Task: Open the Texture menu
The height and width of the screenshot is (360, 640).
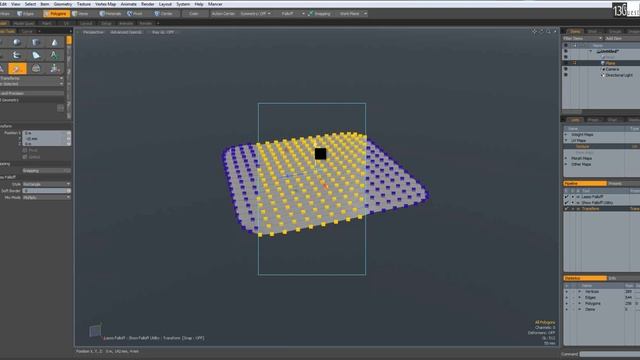Action: tap(84, 4)
